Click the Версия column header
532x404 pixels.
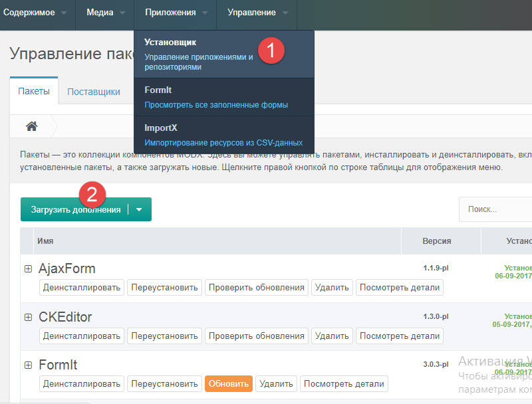click(441, 241)
